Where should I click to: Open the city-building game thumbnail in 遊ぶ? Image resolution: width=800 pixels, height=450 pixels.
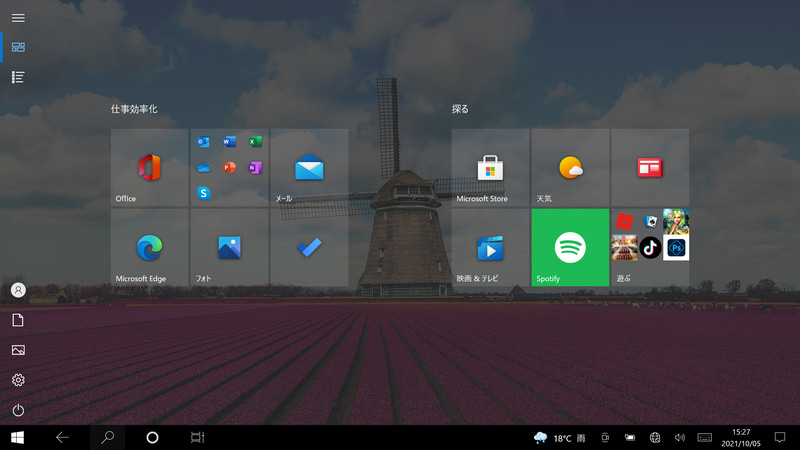(624, 248)
